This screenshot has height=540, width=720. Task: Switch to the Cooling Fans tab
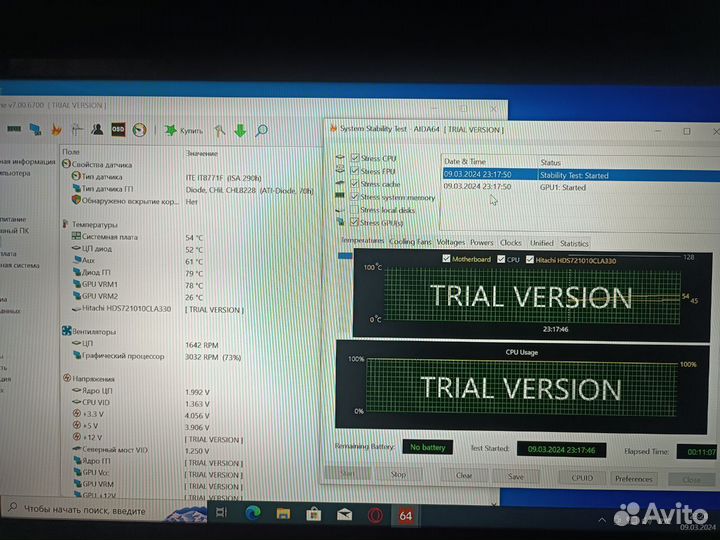coord(411,242)
